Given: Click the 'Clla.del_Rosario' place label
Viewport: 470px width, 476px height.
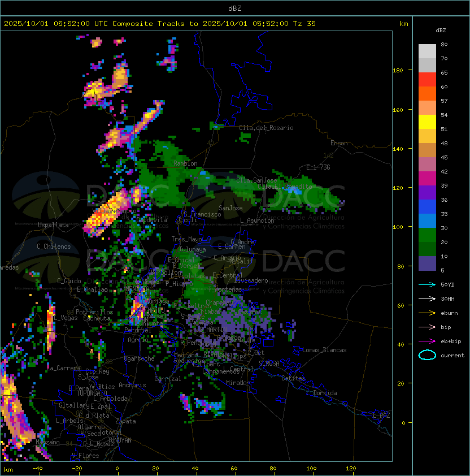Looking at the screenshot, I should point(266,128).
